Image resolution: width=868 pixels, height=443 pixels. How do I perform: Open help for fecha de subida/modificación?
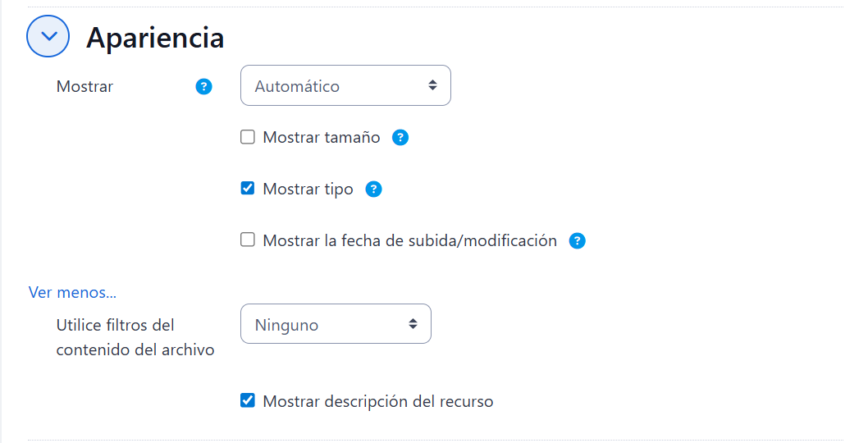pos(578,241)
